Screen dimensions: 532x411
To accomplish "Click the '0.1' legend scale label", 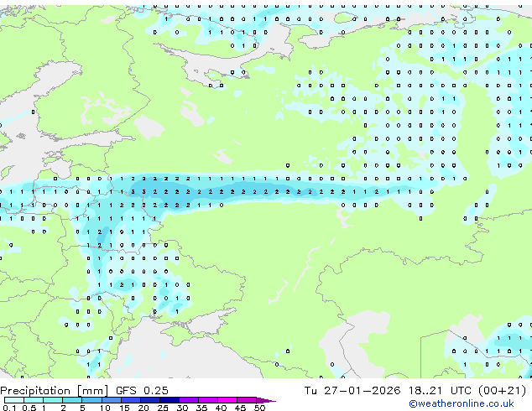I will click(x=9, y=408).
